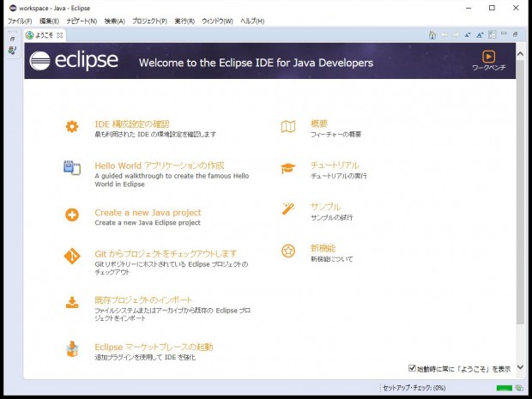Click the star icon for 新機能
Screen dimensions: 532x399
288,251
